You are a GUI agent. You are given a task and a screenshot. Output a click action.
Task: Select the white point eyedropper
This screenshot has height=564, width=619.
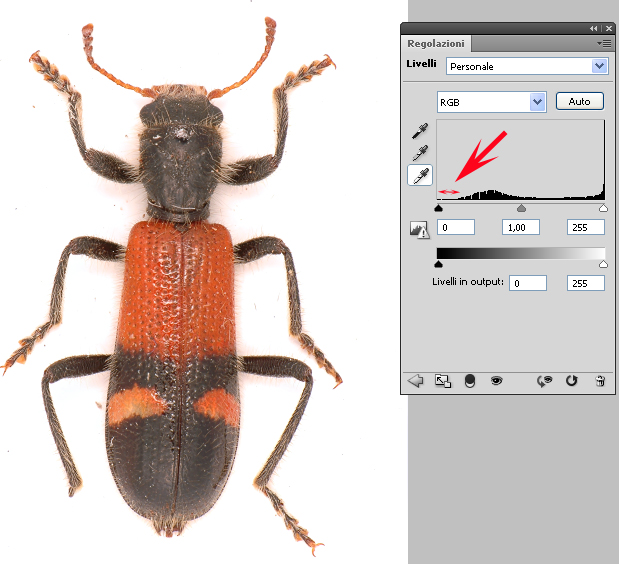[420, 175]
